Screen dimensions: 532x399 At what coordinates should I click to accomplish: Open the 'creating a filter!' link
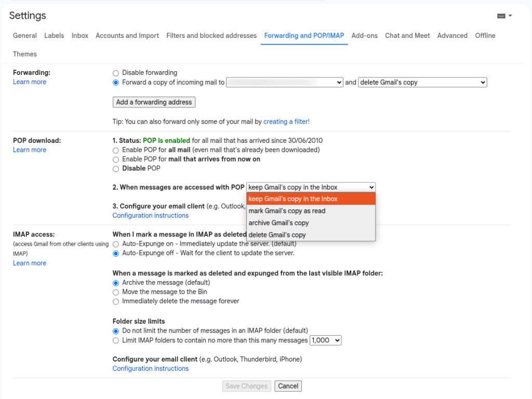(286, 121)
